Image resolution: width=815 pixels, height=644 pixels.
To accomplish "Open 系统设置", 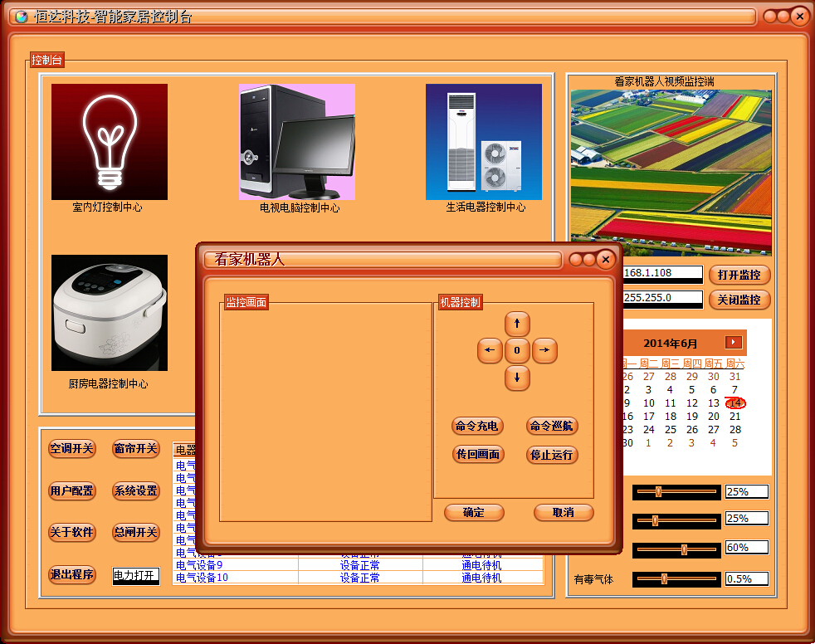I will point(135,490).
